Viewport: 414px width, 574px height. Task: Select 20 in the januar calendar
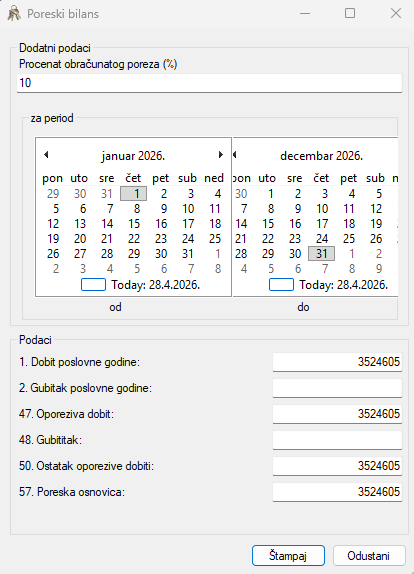point(80,239)
